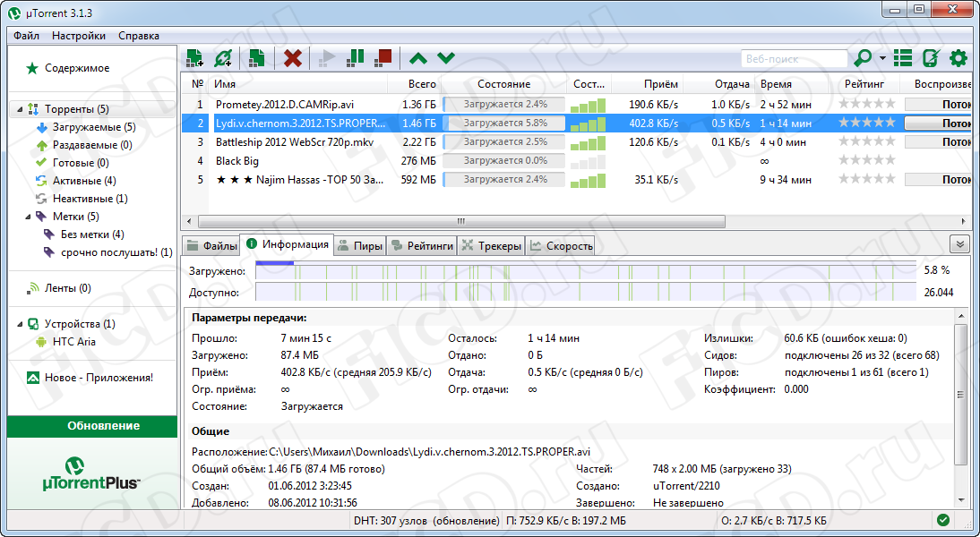Click Поток button for Lydi.v.chernom torrent
This screenshot has height=537, width=980.
[x=938, y=123]
